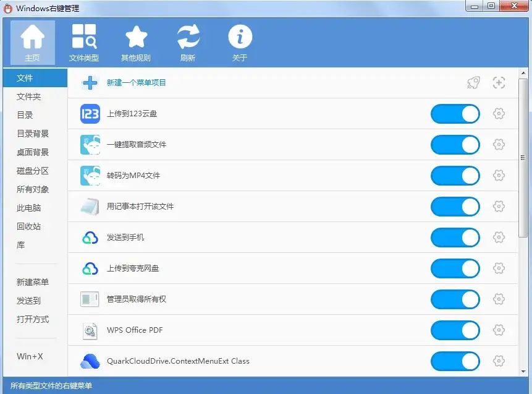The image size is (532, 394).
Task: Disable the 上传到123云盘 toggle
Action: coord(455,114)
